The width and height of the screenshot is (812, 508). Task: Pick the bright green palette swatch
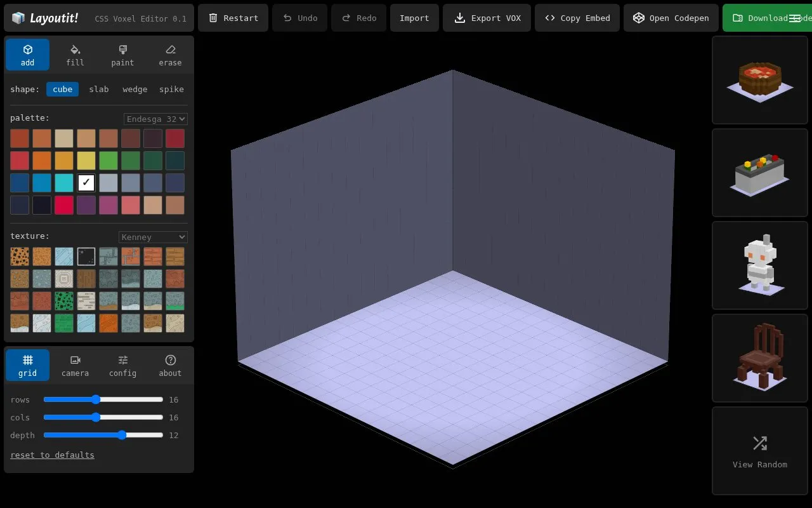click(108, 161)
